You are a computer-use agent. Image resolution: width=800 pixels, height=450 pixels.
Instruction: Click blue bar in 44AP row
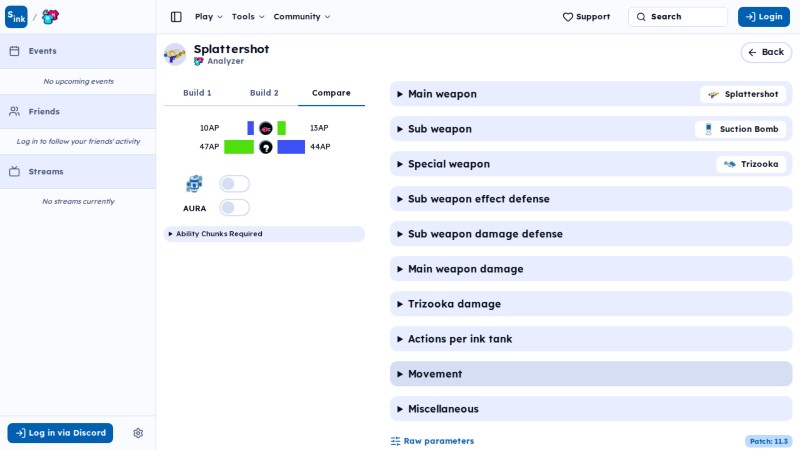click(x=291, y=147)
